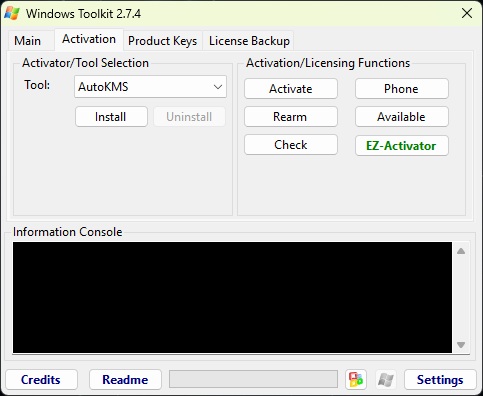The image size is (483, 396).
Task: Click the console scrollbar down arrow
Action: point(461,345)
